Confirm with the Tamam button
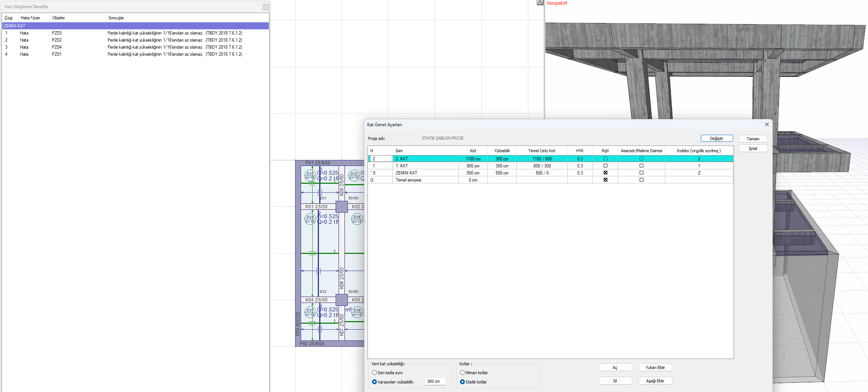Image resolution: width=868 pixels, height=392 pixels. [753, 138]
